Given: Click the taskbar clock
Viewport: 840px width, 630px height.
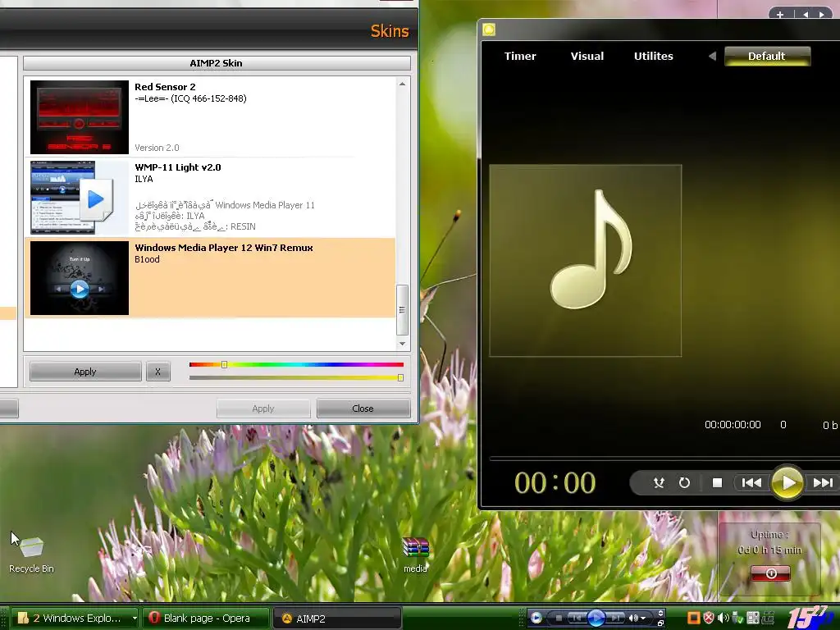Looking at the screenshot, I should pyautogui.click(x=810, y=617).
